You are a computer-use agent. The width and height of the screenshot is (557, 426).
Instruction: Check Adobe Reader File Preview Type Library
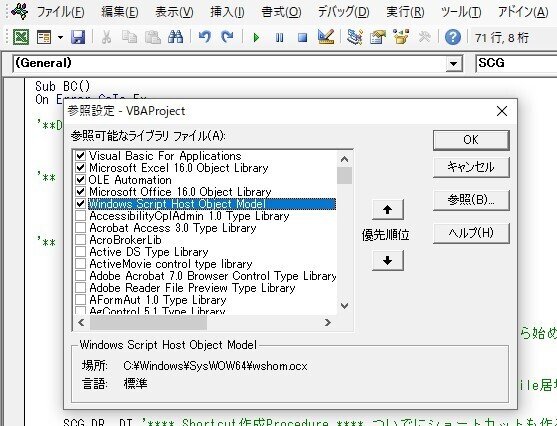click(81, 288)
